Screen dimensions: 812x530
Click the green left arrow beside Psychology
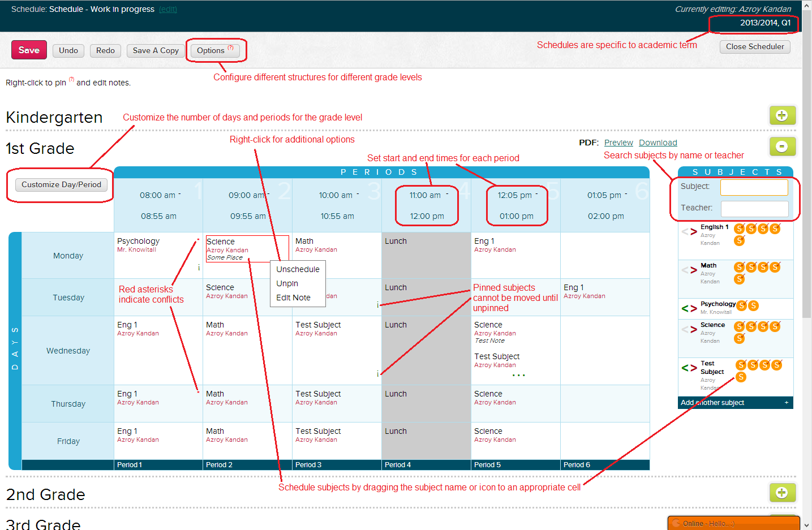685,308
